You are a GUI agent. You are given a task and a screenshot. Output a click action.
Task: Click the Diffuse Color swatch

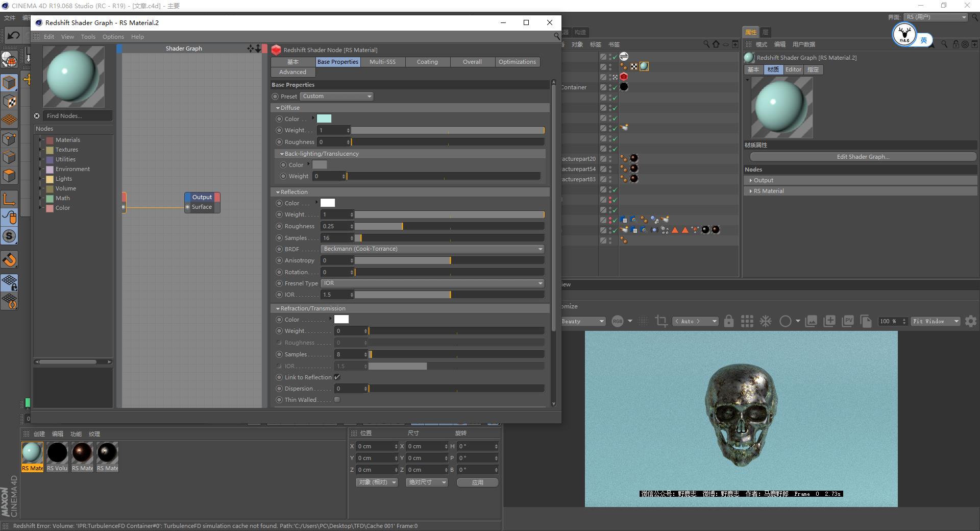pos(324,118)
